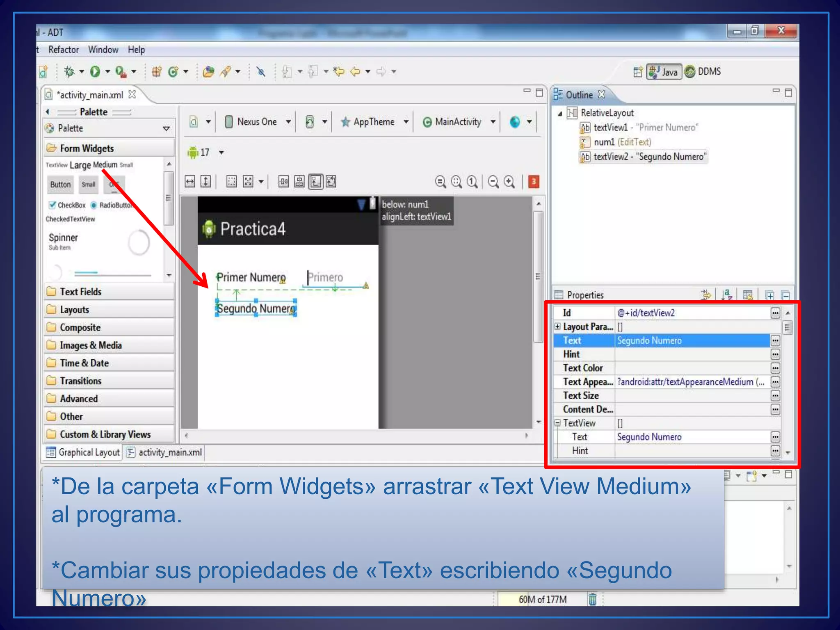Viewport: 840px width, 630px height.
Task: Click the Button widget in palette
Action: tap(60, 185)
